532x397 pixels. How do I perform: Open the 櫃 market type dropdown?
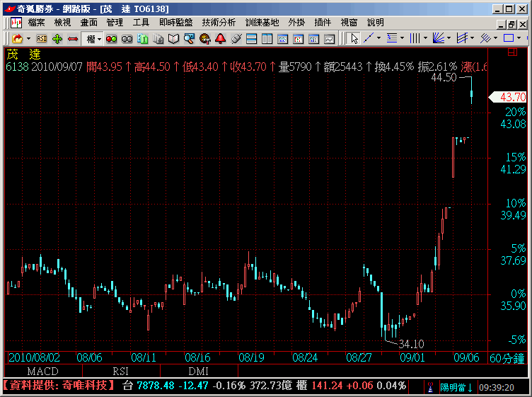coord(93,38)
